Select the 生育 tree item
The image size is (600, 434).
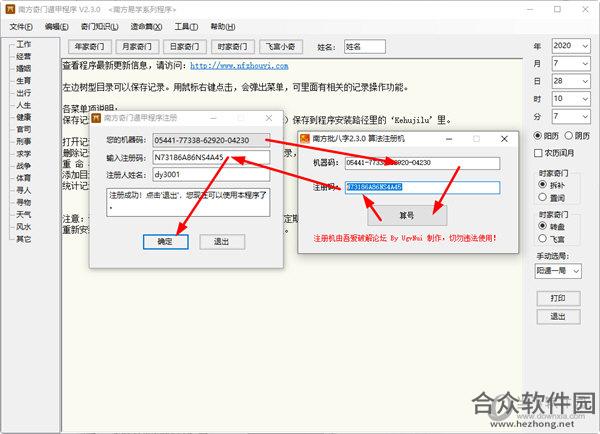click(x=24, y=81)
